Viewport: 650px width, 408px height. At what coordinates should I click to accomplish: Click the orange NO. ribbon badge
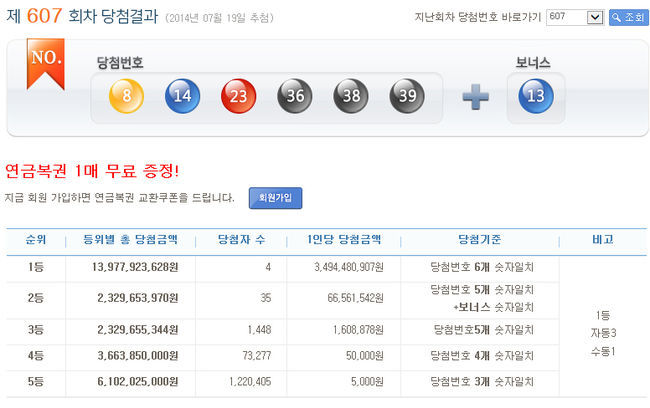(x=46, y=62)
